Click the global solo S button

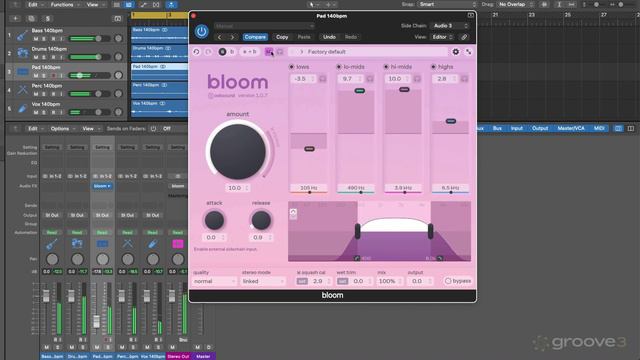(x=48, y=19)
